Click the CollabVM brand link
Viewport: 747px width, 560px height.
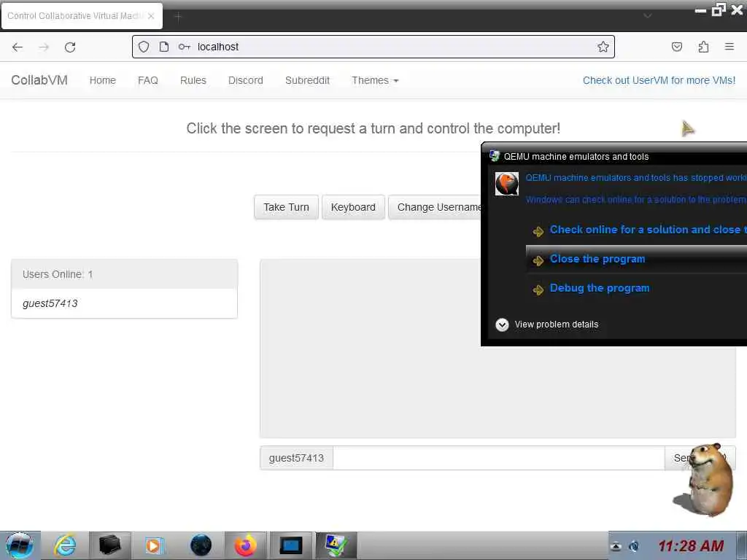[x=39, y=80]
